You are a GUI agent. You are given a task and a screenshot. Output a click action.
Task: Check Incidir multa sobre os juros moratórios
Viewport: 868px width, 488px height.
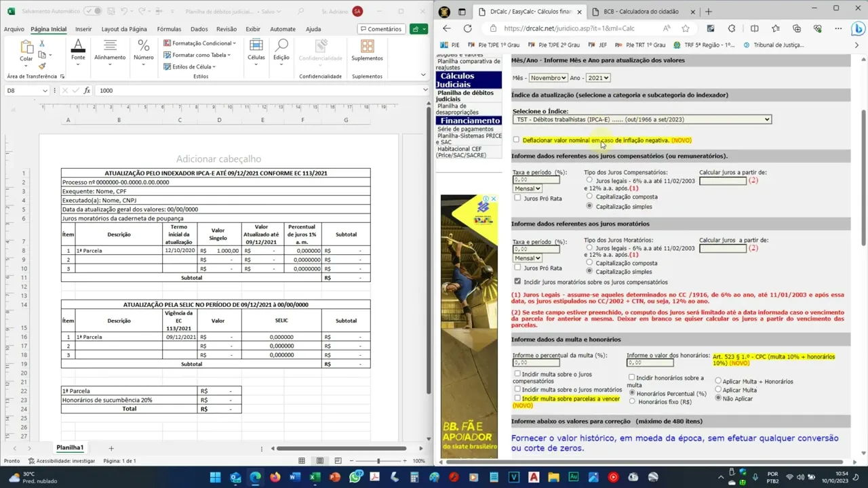tap(517, 389)
